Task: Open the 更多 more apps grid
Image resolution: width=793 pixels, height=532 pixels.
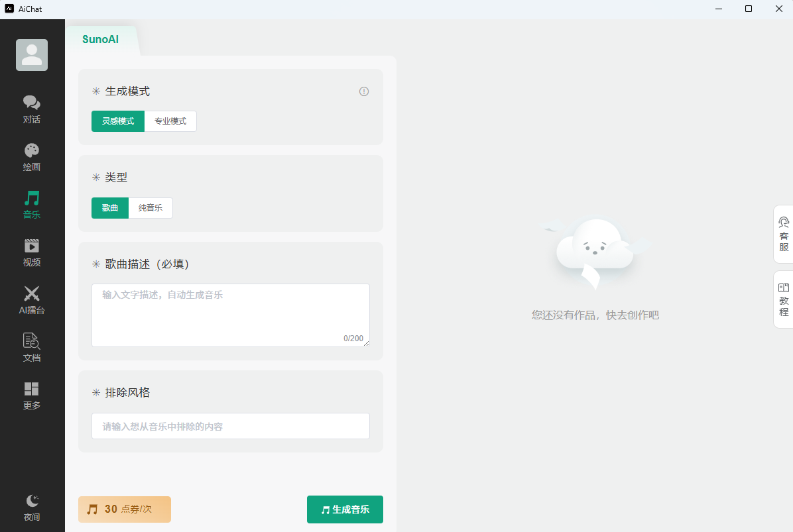Action: point(32,396)
